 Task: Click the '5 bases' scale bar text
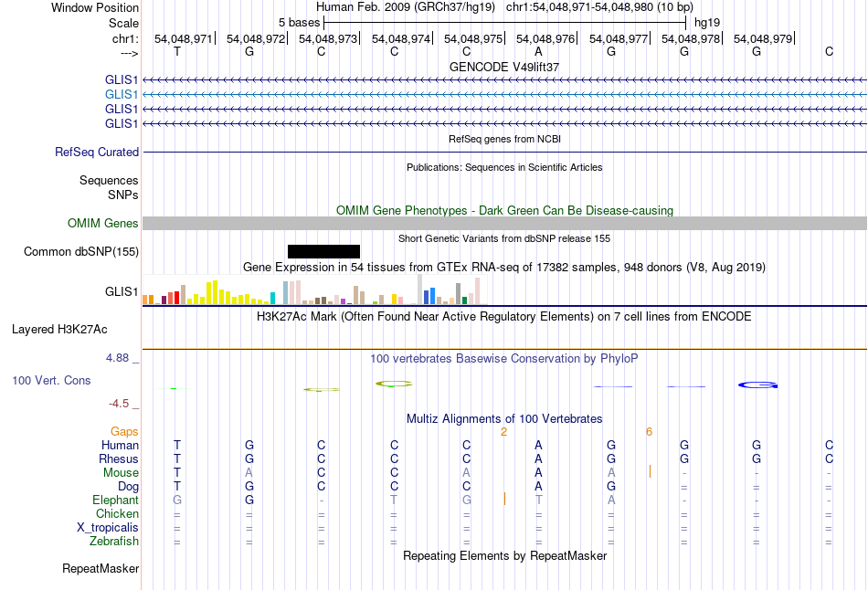point(299,23)
